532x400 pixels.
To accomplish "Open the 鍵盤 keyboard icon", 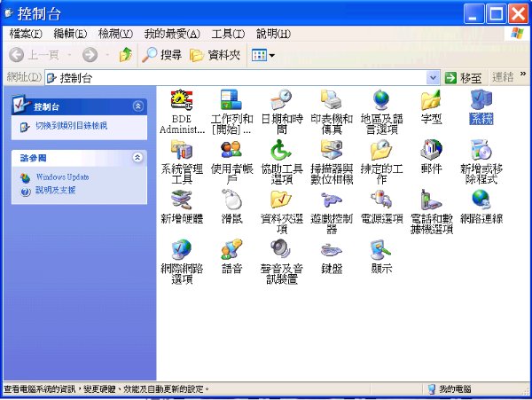I will coord(332,248).
